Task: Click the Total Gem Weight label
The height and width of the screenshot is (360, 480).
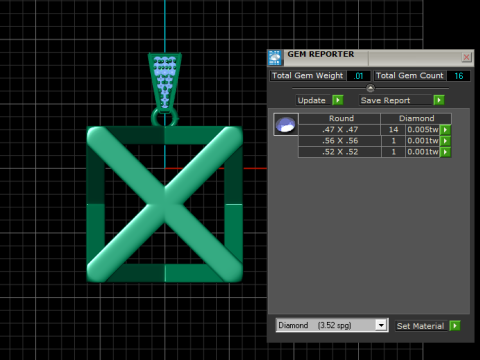Action: coord(307,76)
